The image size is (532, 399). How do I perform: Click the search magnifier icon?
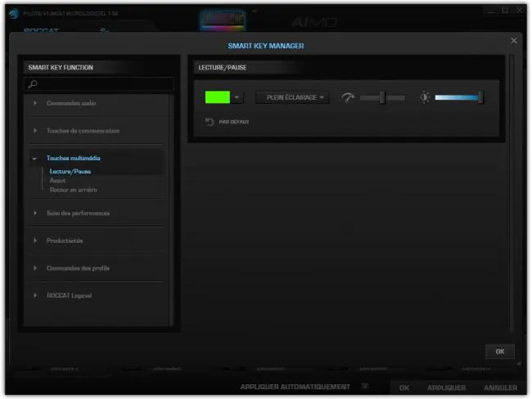(x=33, y=84)
